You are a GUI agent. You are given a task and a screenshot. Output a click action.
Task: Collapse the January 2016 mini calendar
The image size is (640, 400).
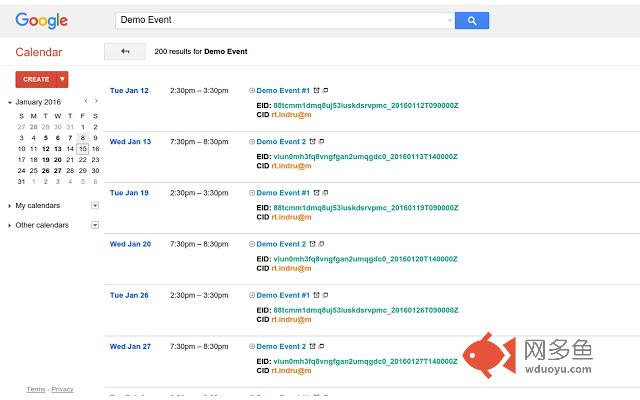[x=10, y=102]
